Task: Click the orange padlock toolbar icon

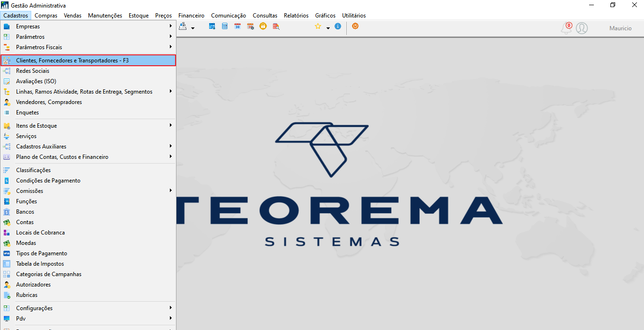Action: (263, 26)
